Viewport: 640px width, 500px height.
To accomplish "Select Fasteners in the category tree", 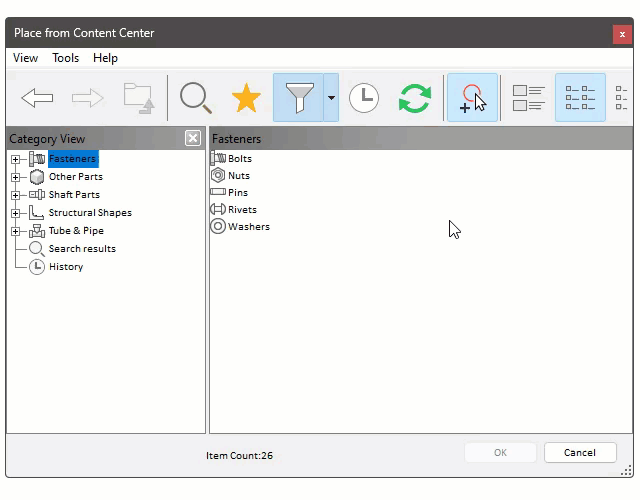I will click(73, 159).
